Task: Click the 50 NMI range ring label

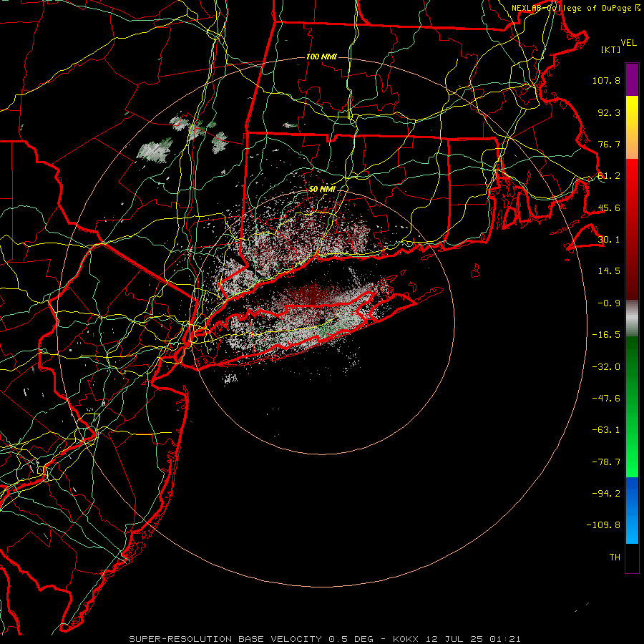Action: click(x=323, y=190)
